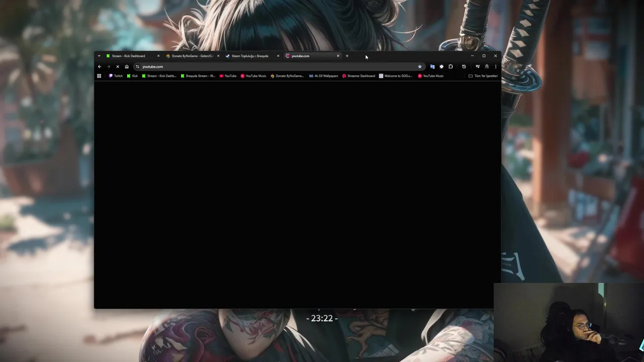
Task: Open the first YouTube bookmark
Action: click(x=228, y=76)
